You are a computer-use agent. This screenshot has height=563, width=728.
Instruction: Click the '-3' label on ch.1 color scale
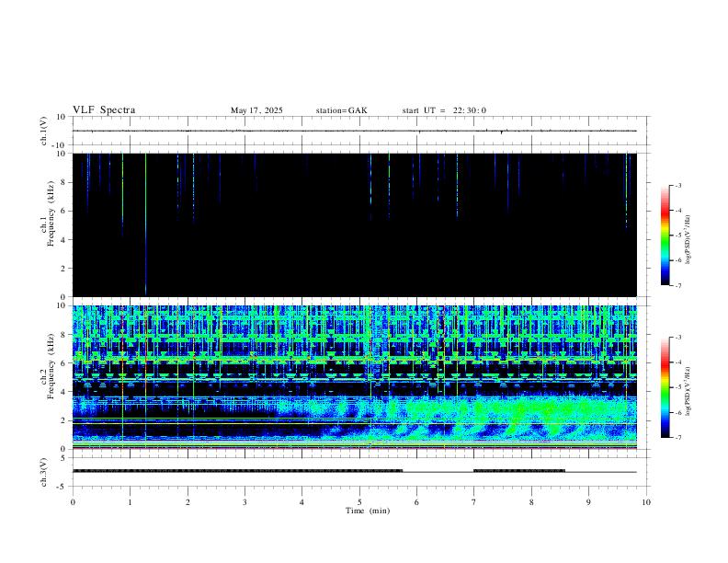click(x=677, y=185)
